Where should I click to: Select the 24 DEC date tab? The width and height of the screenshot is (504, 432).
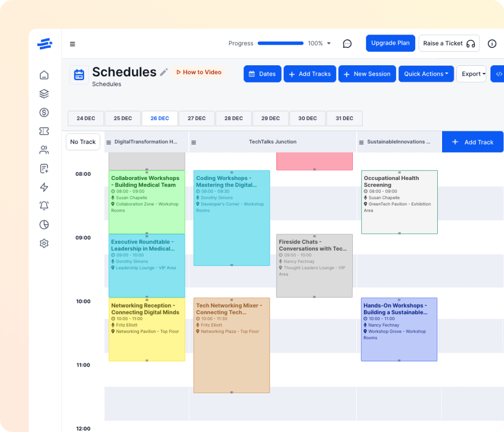[86, 118]
